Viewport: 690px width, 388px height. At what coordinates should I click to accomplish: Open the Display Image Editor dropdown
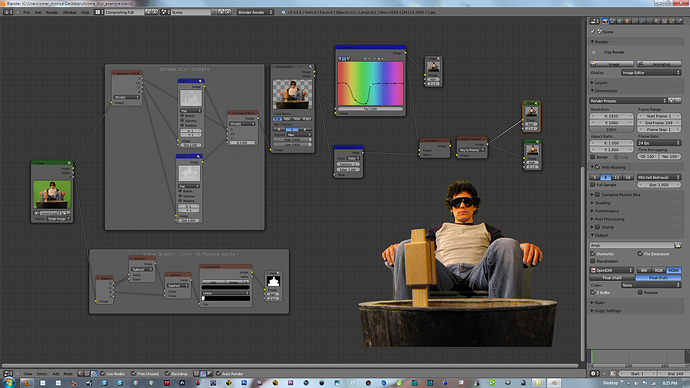pos(651,73)
